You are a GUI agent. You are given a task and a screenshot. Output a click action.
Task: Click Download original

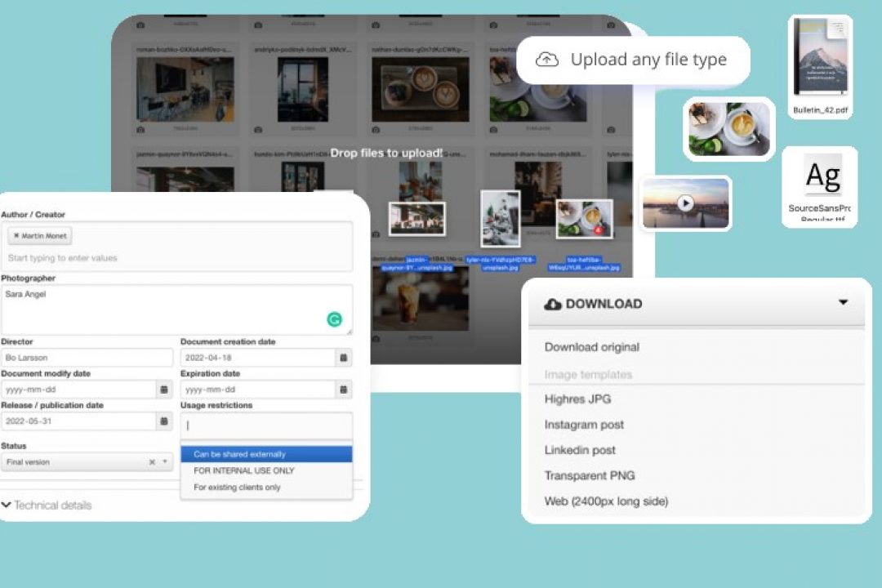(x=591, y=347)
